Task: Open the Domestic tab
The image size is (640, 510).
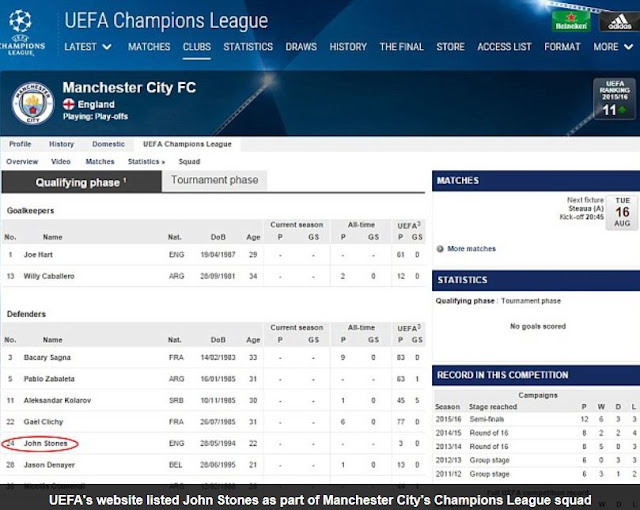Action: 108,144
